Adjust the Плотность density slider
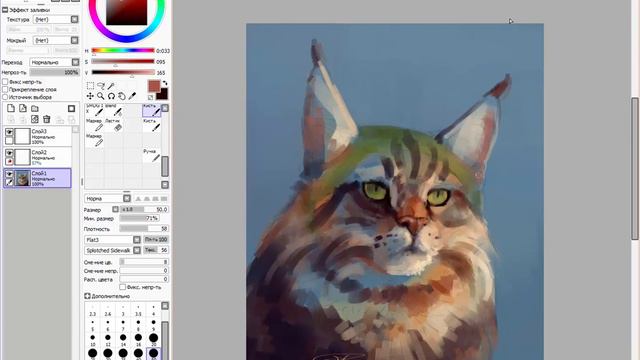The height and width of the screenshot is (360, 640). pos(144,229)
